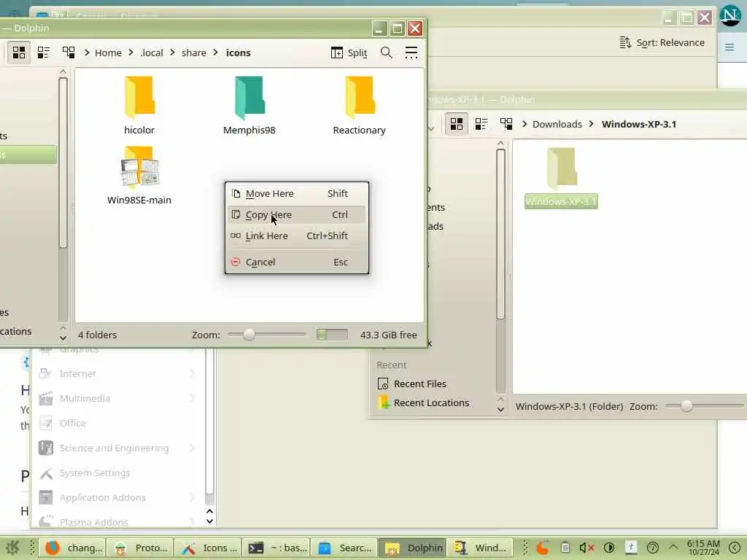Select the Memphis98 folder
This screenshot has width=747, height=560.
point(249,106)
